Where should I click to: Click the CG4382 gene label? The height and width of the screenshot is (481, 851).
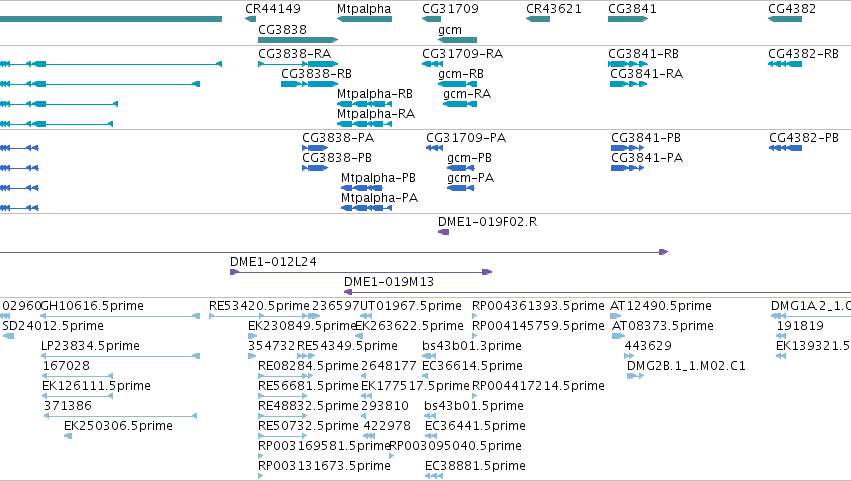click(792, 9)
